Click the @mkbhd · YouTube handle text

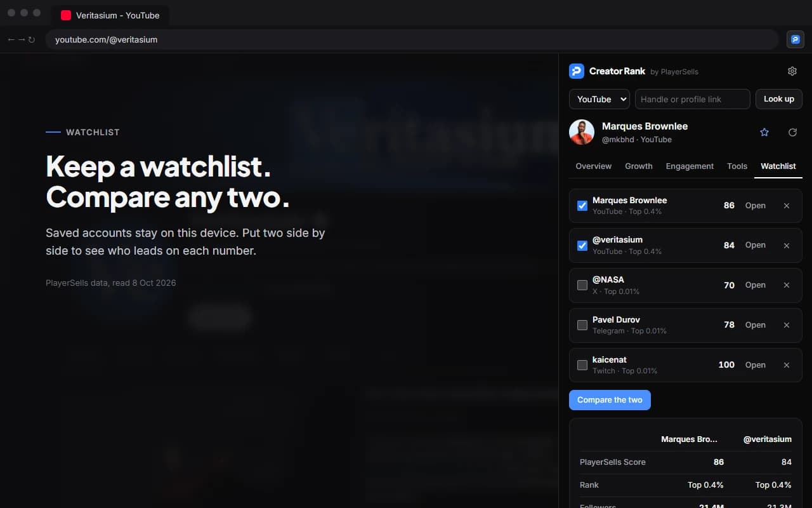tap(636, 140)
